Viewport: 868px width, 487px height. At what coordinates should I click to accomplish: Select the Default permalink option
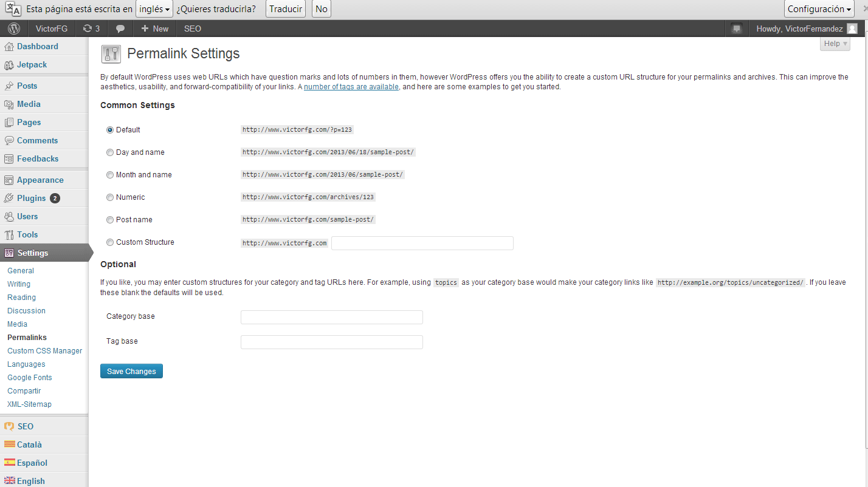110,130
